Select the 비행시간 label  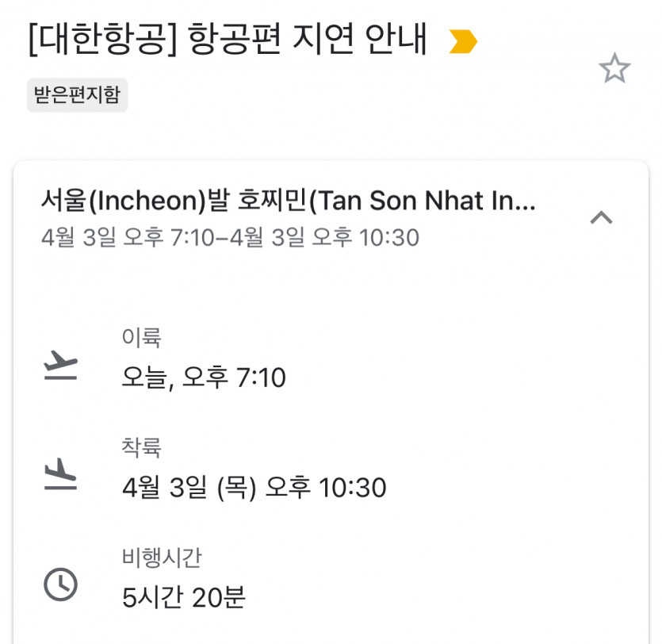pos(162,558)
